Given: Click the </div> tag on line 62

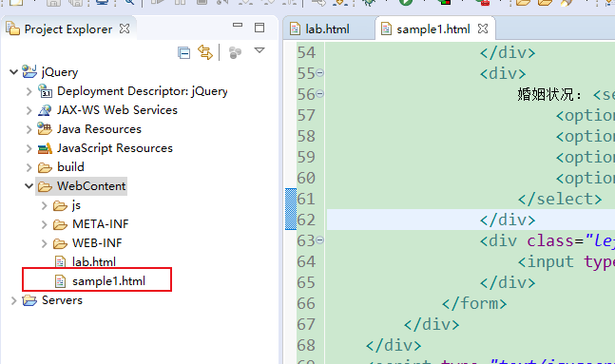Looking at the screenshot, I should [x=508, y=220].
